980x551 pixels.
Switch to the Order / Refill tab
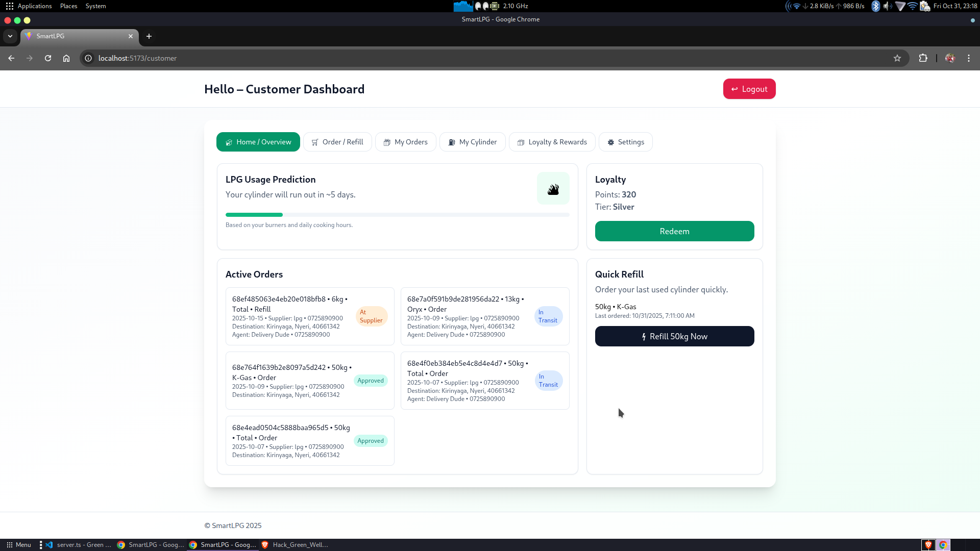[337, 142]
